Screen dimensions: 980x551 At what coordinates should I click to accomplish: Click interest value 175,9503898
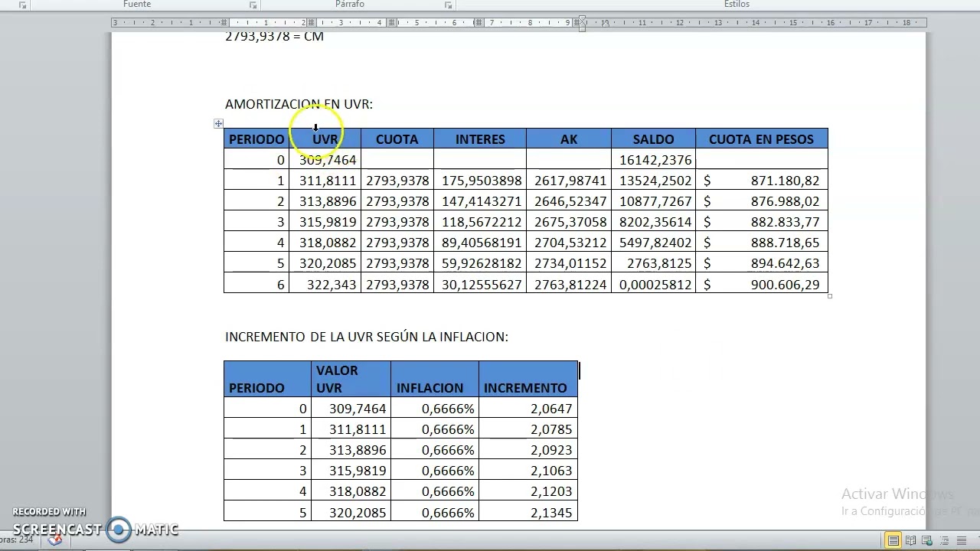pos(482,181)
